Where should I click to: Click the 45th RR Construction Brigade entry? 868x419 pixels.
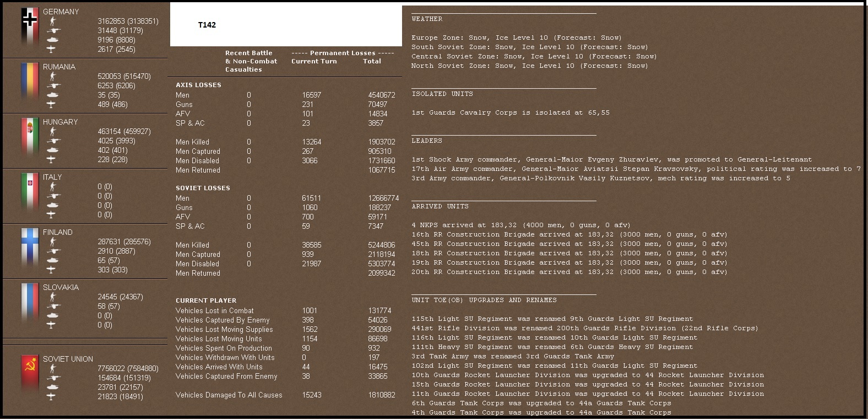(569, 244)
